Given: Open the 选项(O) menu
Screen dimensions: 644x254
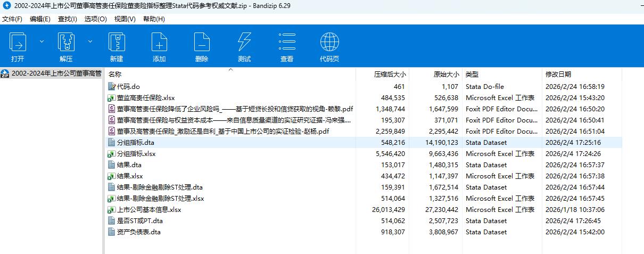Looking at the screenshot, I should (x=95, y=19).
